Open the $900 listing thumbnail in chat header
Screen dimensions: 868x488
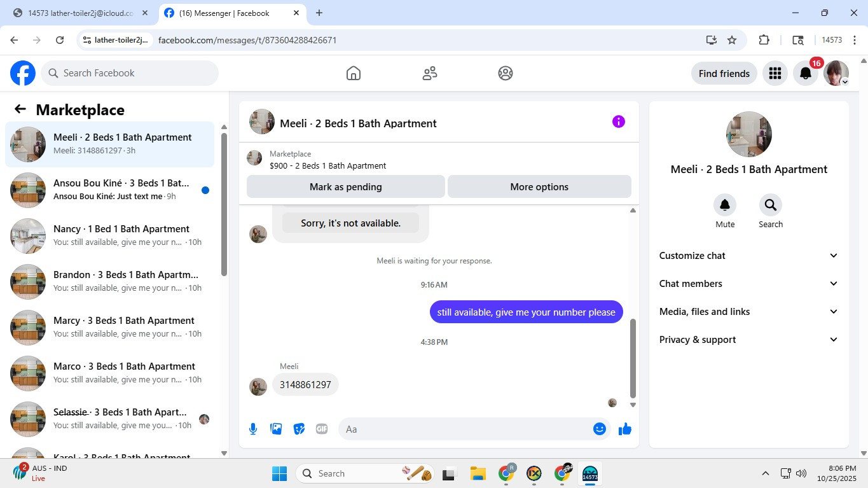(x=254, y=158)
